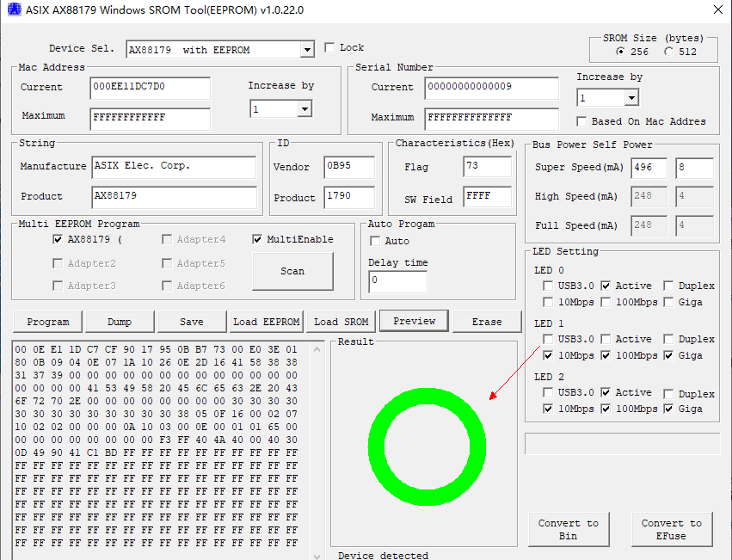Click the current Mac Address field

[150, 88]
